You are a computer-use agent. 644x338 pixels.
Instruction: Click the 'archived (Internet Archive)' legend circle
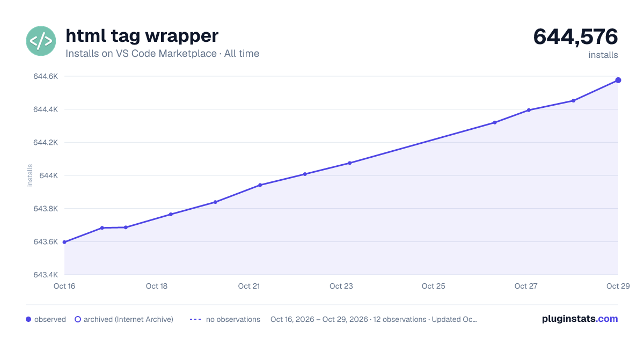[x=78, y=319]
